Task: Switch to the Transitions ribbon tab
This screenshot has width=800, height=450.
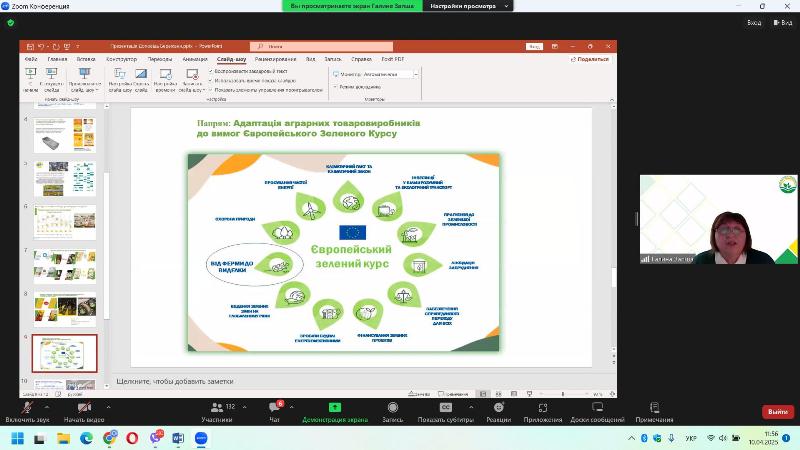Action: 160,59
